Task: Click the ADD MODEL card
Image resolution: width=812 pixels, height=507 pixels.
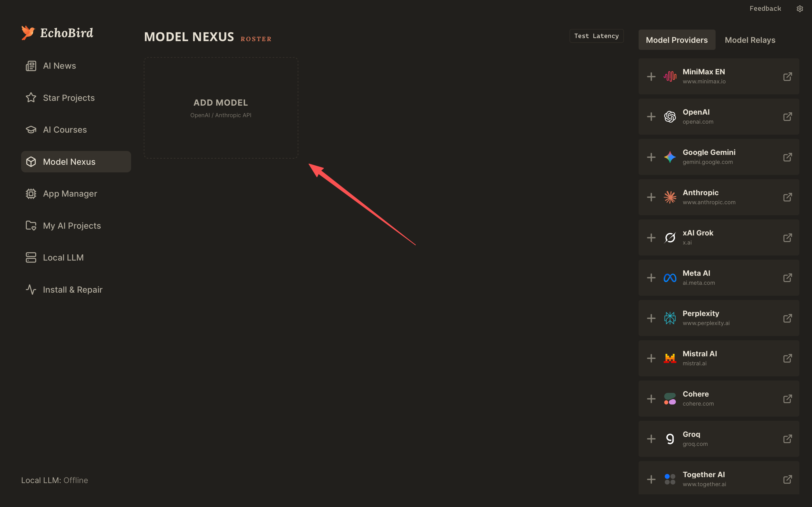Action: click(x=221, y=108)
